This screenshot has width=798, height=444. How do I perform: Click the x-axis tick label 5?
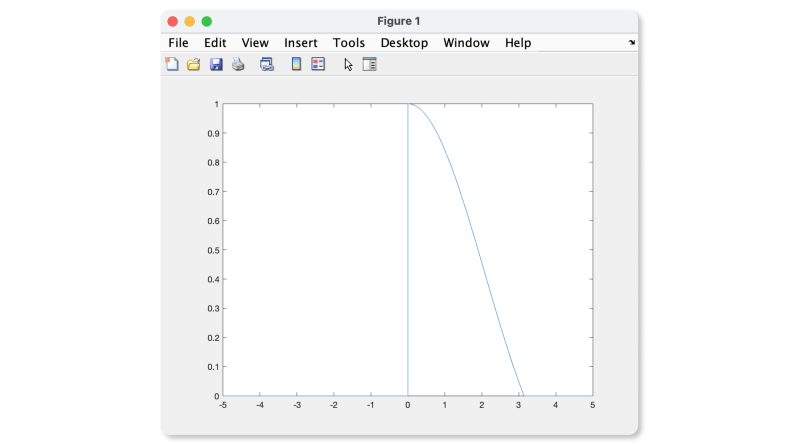(x=592, y=405)
